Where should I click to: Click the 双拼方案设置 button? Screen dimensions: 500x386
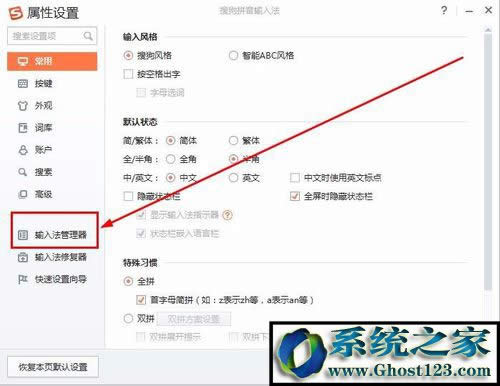pyautogui.click(x=194, y=319)
